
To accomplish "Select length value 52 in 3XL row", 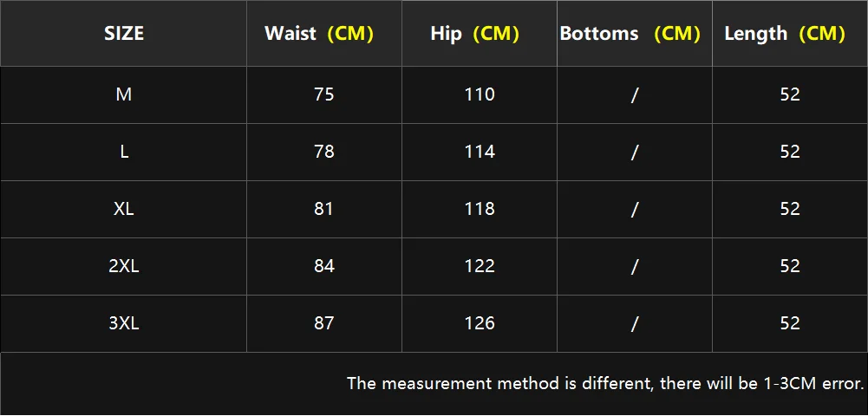I will click(x=789, y=323).
